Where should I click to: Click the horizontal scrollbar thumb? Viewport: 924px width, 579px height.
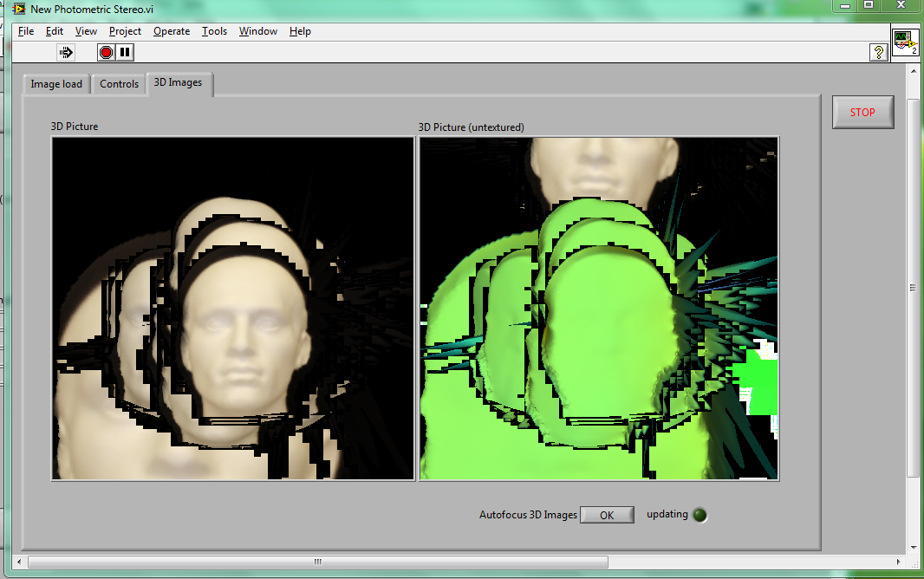(x=318, y=562)
